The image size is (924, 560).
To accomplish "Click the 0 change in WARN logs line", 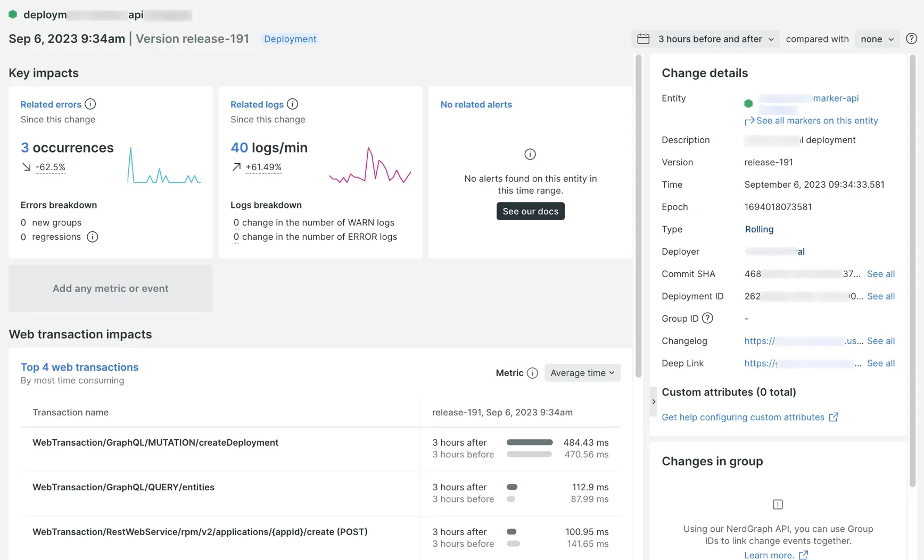I will [x=313, y=222].
